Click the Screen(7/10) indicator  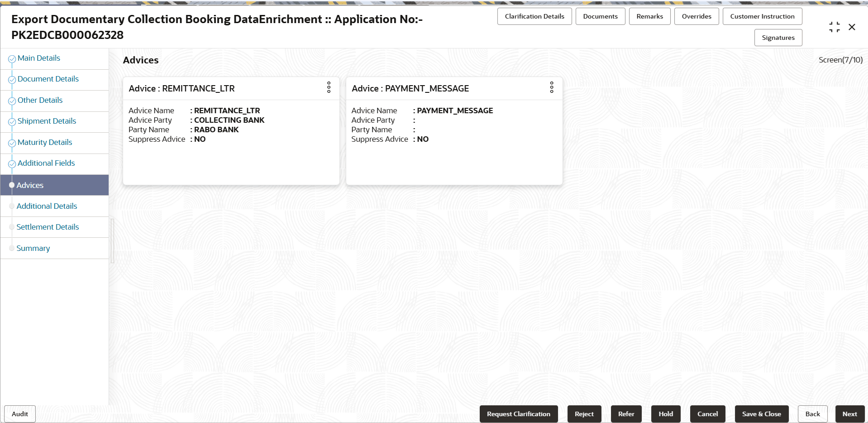pos(840,60)
